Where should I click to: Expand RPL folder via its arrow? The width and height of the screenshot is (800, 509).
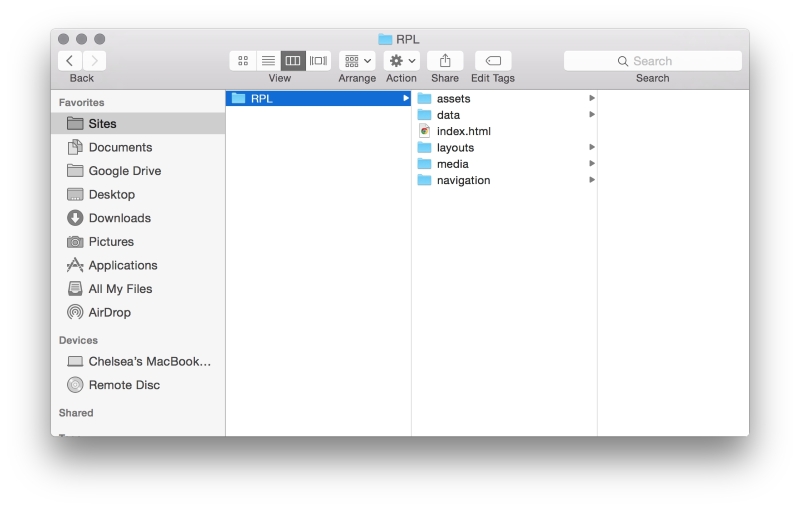point(406,98)
